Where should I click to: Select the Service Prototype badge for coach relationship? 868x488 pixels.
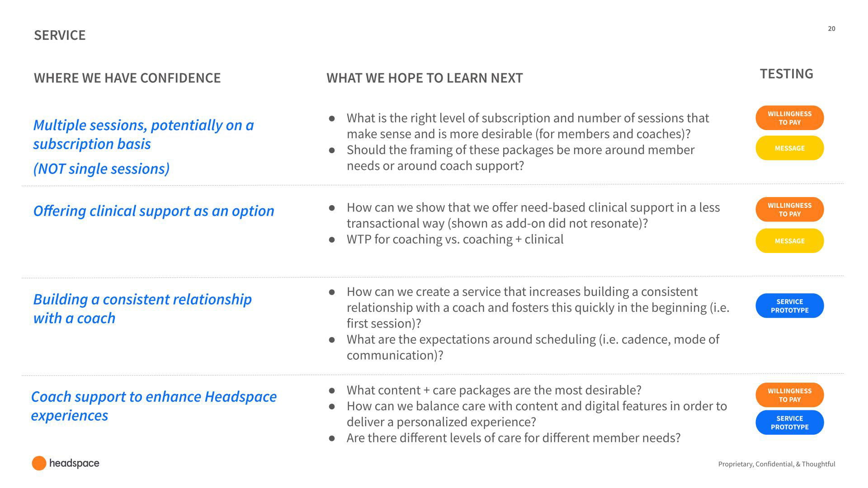click(789, 306)
